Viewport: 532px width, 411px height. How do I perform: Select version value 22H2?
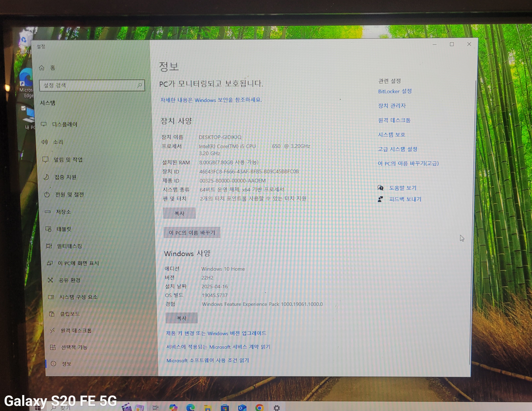pyautogui.click(x=207, y=278)
